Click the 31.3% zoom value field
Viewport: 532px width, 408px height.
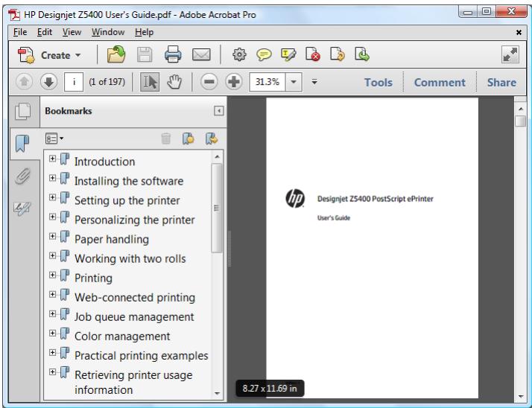(267, 82)
